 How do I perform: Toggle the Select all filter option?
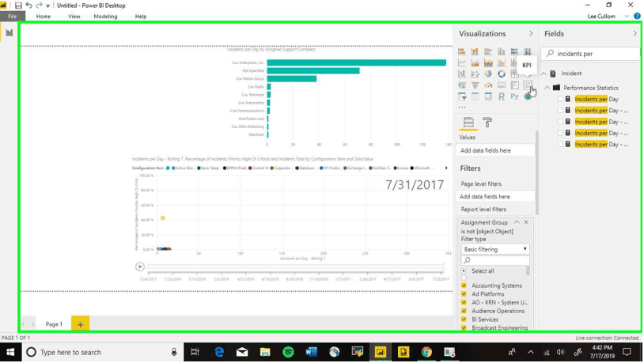point(464,271)
